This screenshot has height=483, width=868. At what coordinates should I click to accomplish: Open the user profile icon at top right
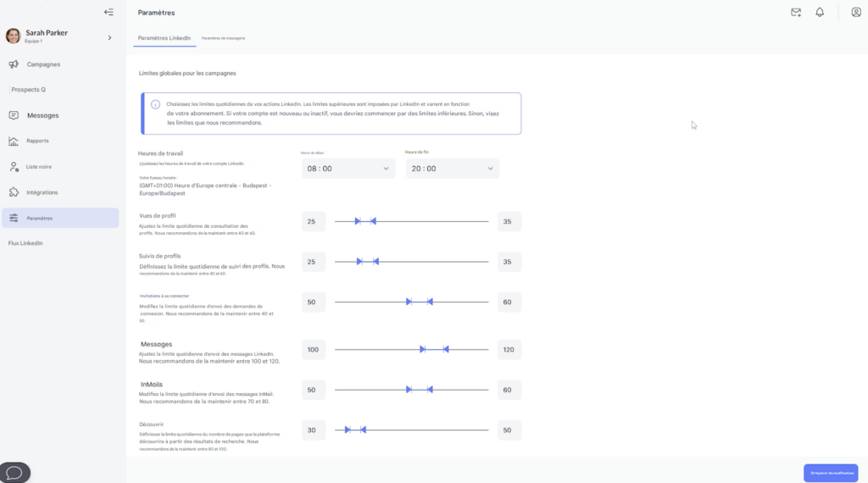855,12
